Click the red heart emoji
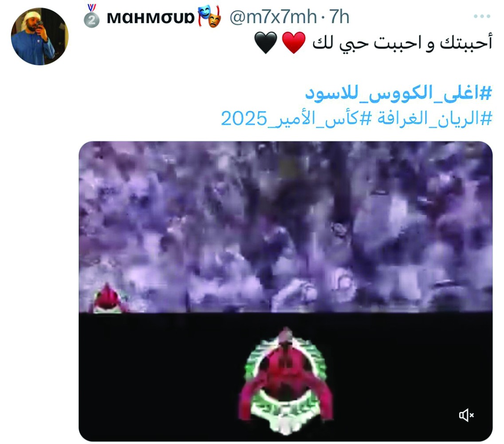The height and width of the screenshot is (444, 504). pyautogui.click(x=293, y=42)
